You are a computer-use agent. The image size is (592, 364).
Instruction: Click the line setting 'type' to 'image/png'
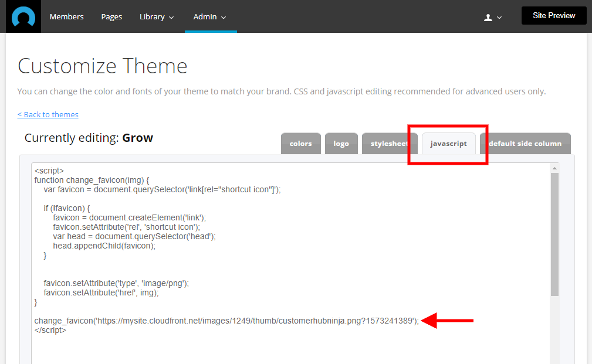[116, 283]
